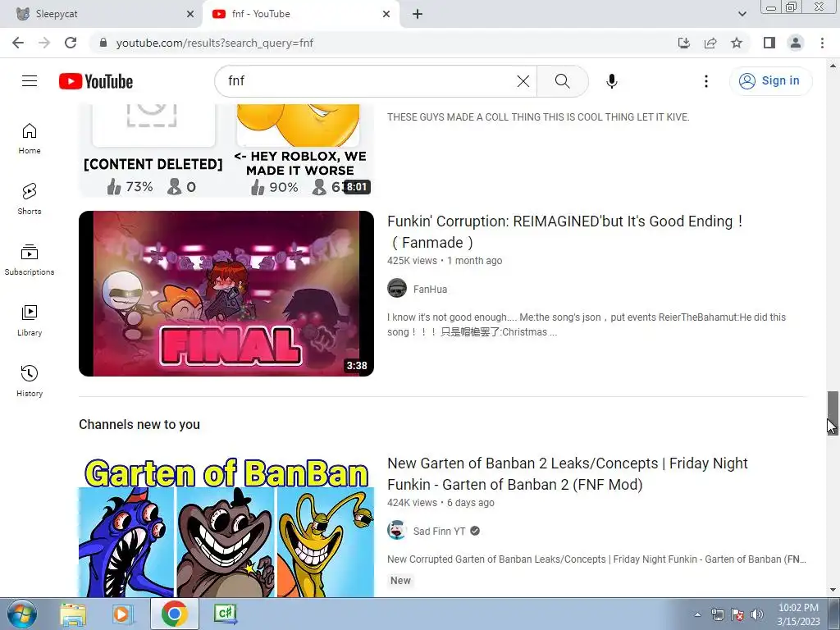Switch to the Sleepycat tab

pyautogui.click(x=101, y=14)
